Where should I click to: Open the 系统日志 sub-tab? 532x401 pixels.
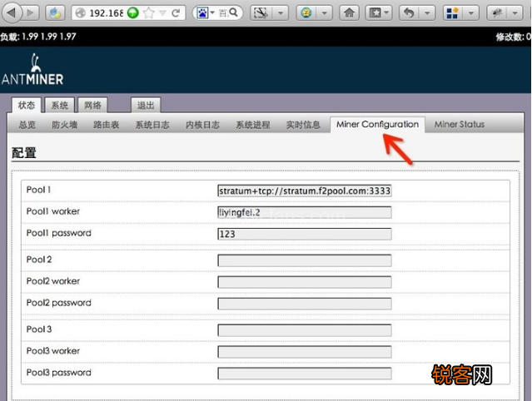pos(152,125)
